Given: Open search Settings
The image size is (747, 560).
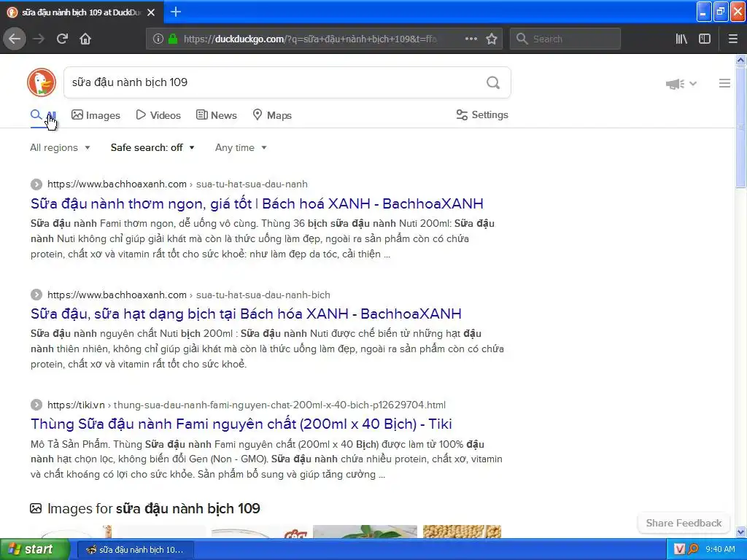Looking at the screenshot, I should pyautogui.click(x=482, y=114).
